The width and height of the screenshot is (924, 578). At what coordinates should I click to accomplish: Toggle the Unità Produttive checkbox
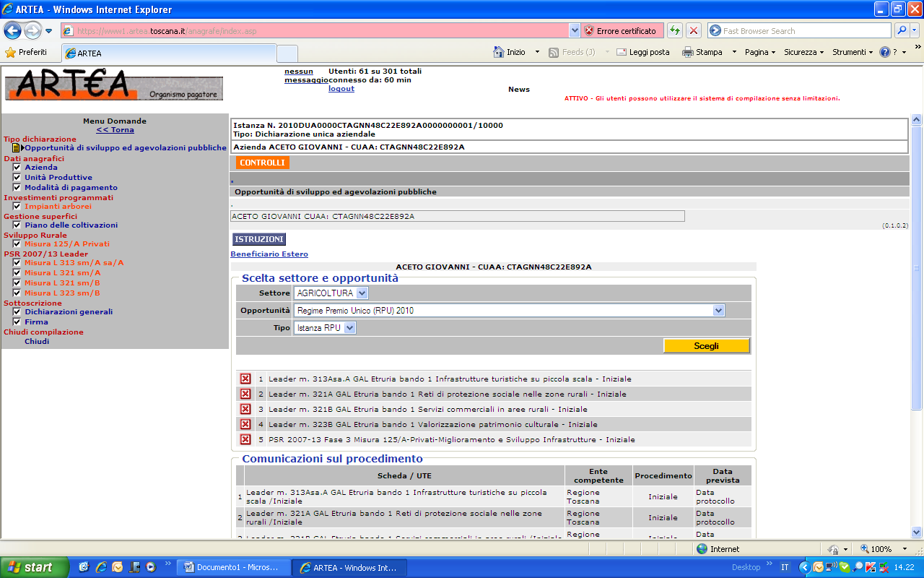click(17, 177)
